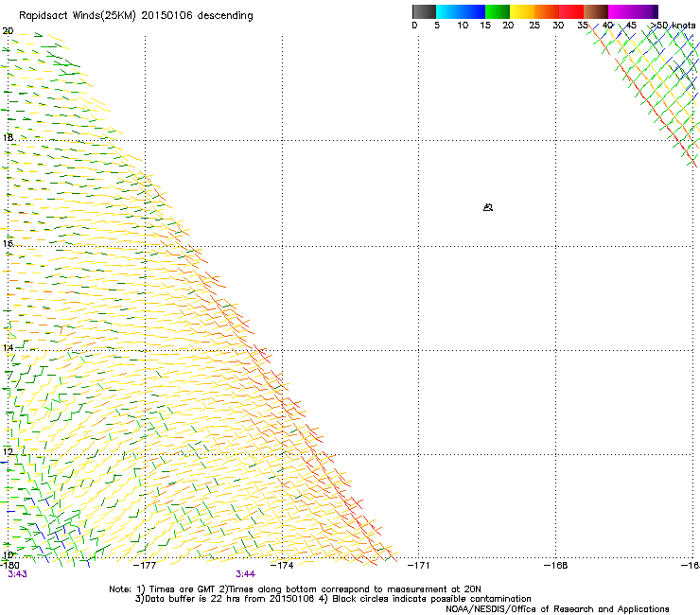Click the orange 25-30 knots legend swatch

pyautogui.click(x=547, y=11)
